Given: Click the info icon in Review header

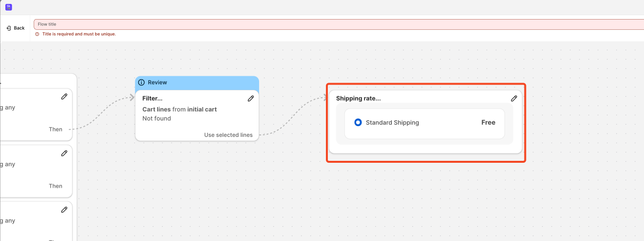Looking at the screenshot, I should point(141,83).
